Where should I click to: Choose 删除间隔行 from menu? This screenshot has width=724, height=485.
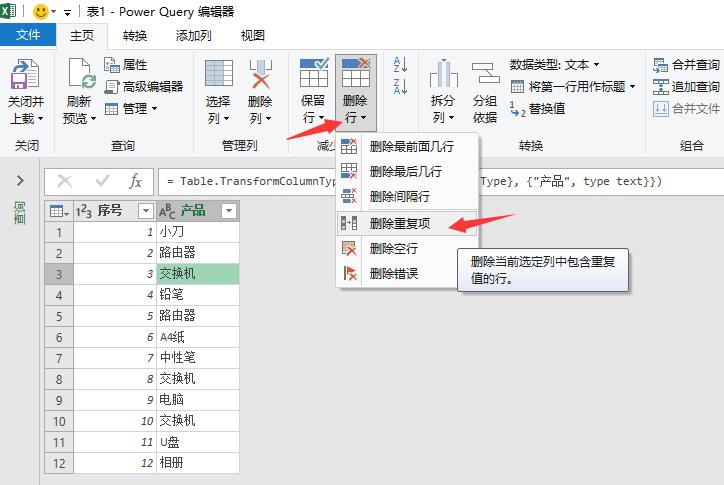[x=407, y=197]
